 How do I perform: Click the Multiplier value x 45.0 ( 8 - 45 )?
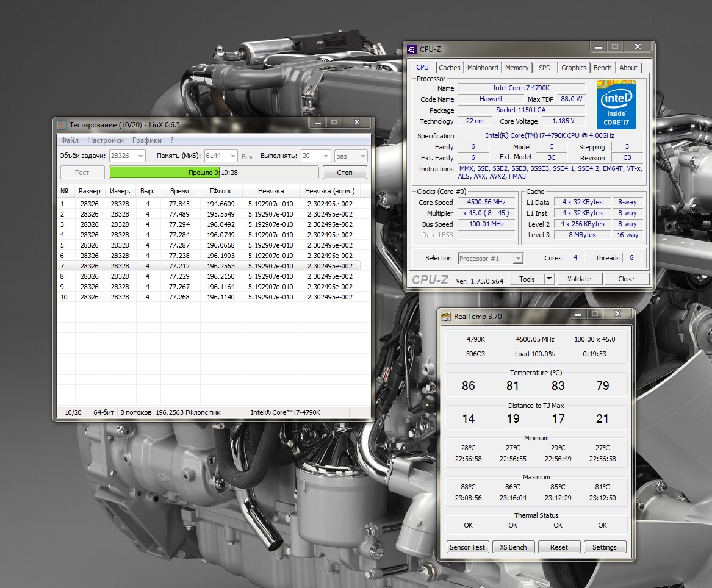(486, 213)
